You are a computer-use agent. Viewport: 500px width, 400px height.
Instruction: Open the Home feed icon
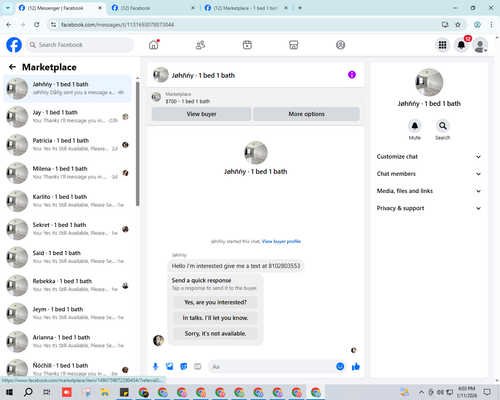(154, 45)
